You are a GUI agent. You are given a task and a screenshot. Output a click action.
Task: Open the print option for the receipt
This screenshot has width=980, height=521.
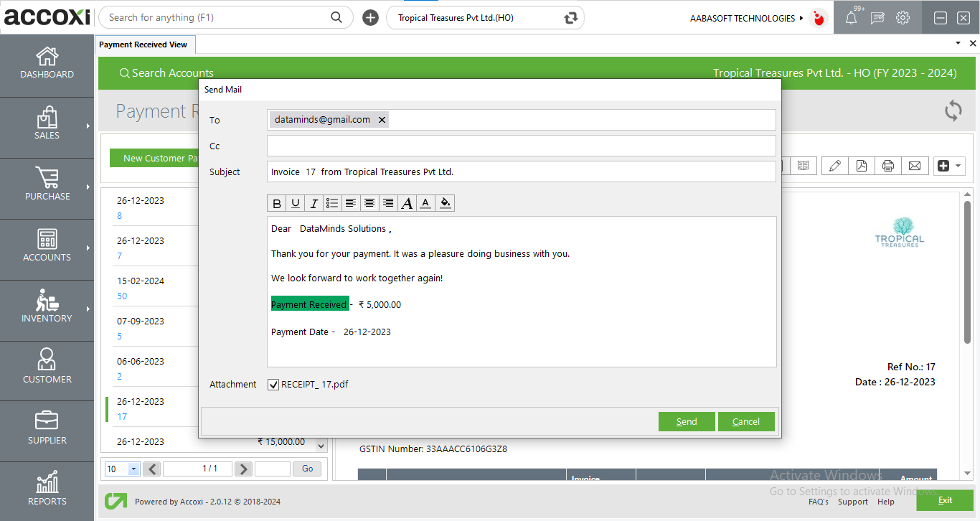tap(887, 165)
